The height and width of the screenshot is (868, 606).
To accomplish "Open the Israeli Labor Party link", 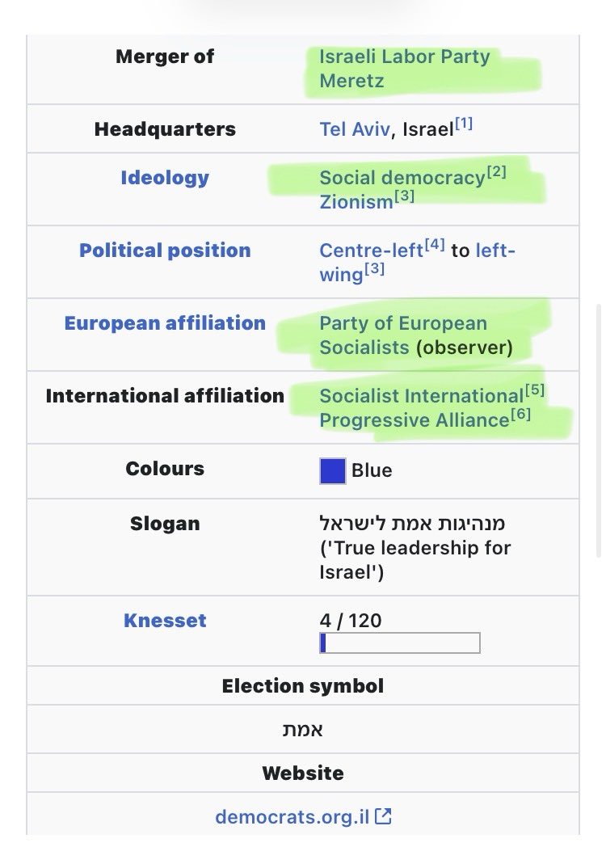I will pos(405,57).
